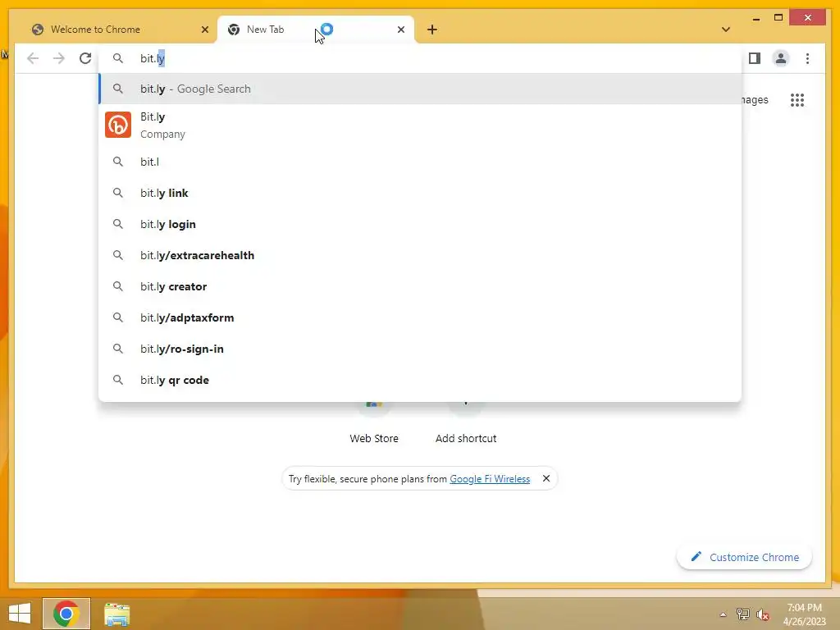Minimize the Chrome window
Screen dimensions: 840x630
click(x=756, y=19)
